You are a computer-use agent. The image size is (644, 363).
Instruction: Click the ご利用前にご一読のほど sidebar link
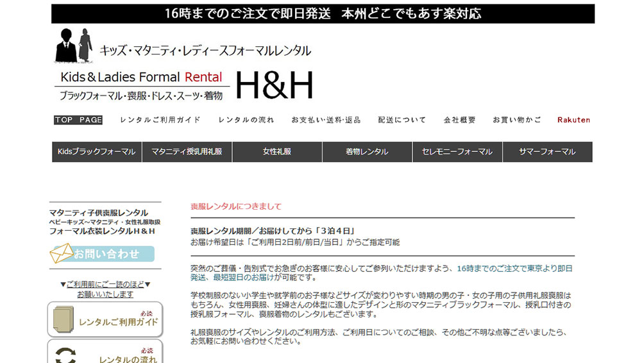(106, 284)
